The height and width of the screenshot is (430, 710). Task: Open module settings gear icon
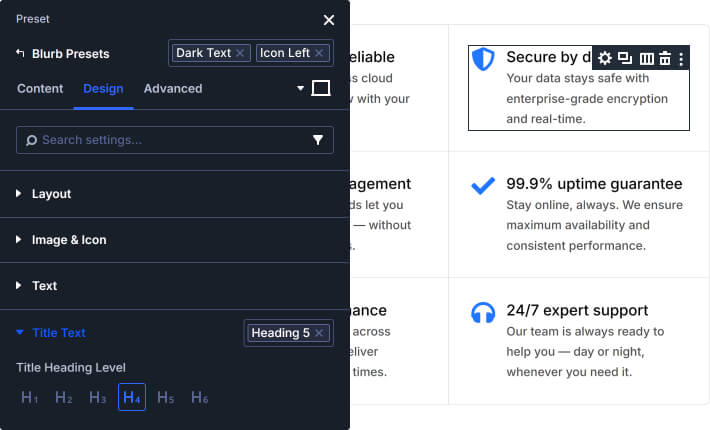tap(605, 59)
